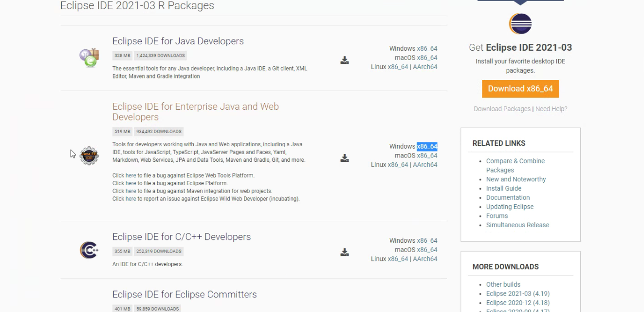Download Java Developers Windows x86_64
This screenshot has width=644, height=312.
click(x=427, y=48)
